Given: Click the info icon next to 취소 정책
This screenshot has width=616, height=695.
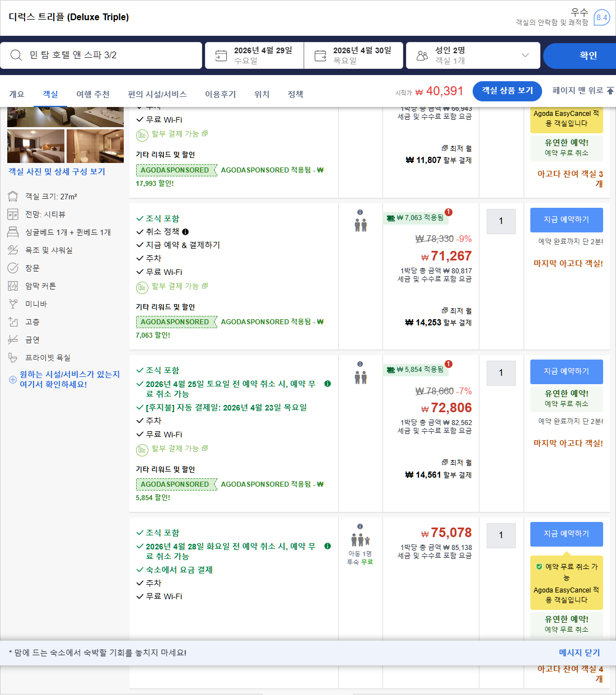Looking at the screenshot, I should click(185, 232).
